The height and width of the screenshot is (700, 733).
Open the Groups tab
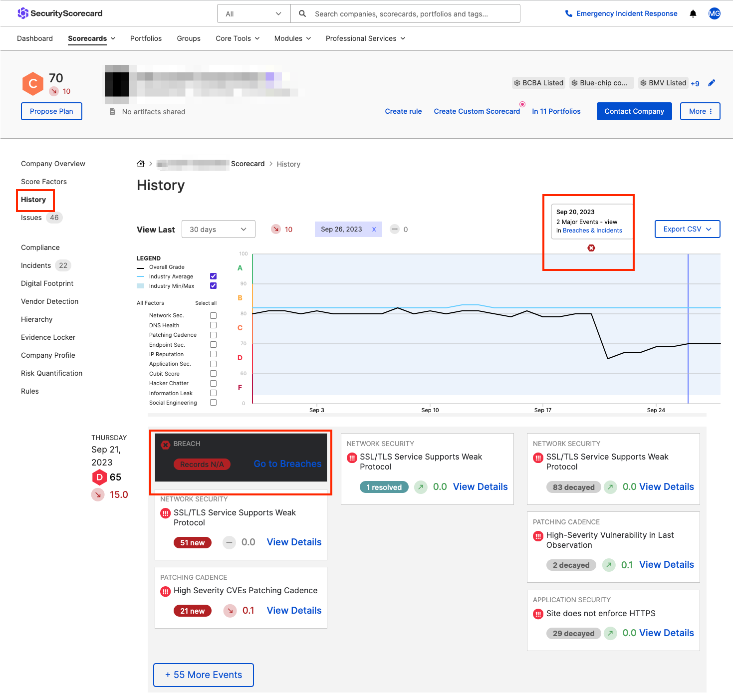click(189, 38)
